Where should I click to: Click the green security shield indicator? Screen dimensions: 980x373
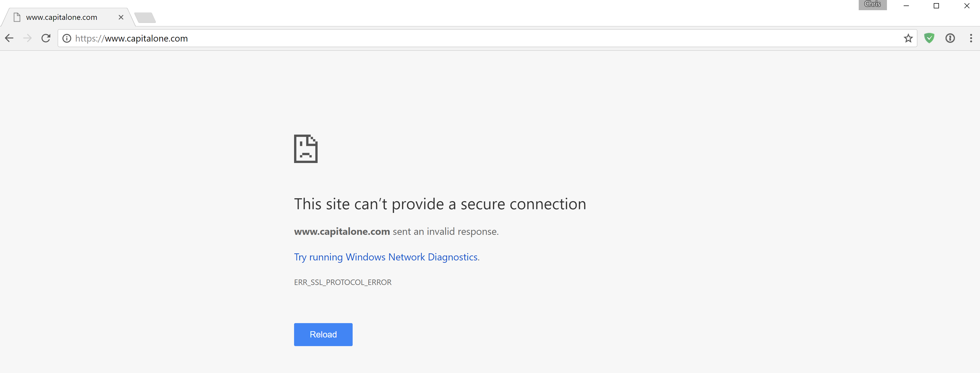tap(929, 38)
